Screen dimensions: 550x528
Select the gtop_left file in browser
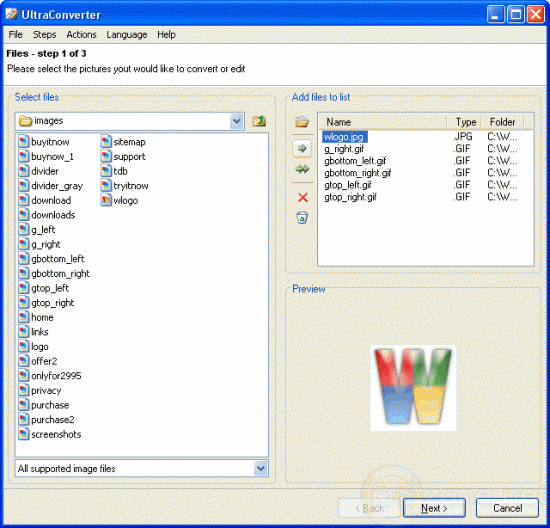pyautogui.click(x=43, y=288)
